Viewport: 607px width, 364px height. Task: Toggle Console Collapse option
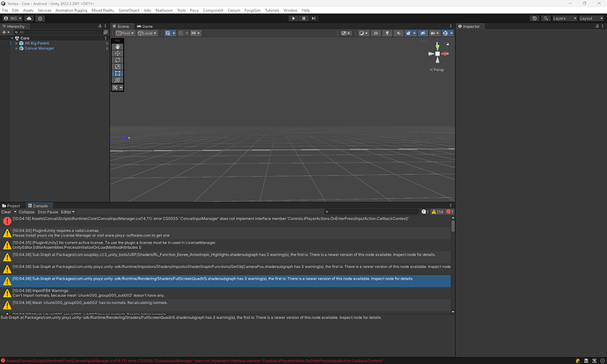point(26,212)
